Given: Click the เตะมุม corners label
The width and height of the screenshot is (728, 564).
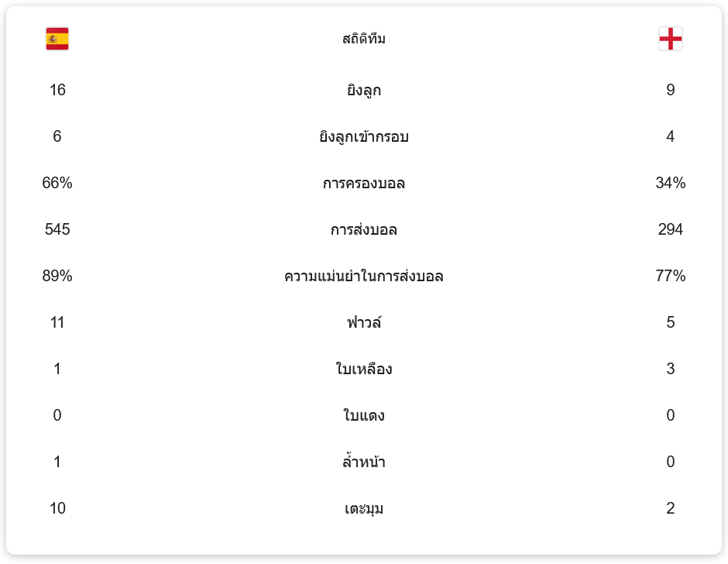Looking at the screenshot, I should pos(363,508).
